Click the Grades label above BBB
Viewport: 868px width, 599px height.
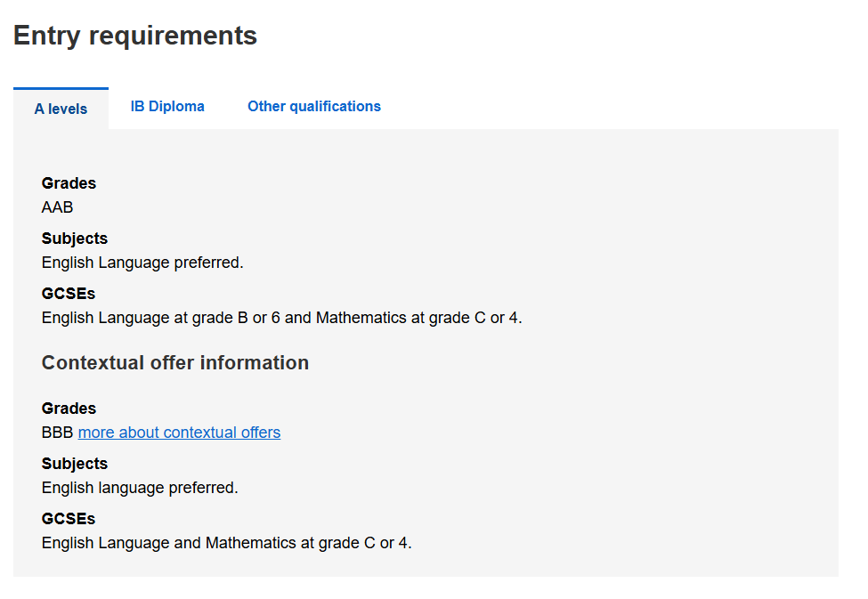point(69,409)
